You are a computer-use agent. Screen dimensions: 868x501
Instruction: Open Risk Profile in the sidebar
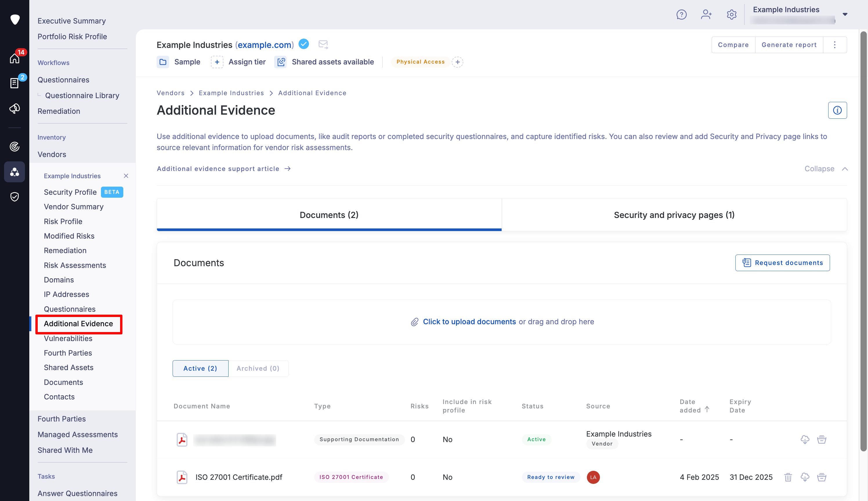click(63, 221)
